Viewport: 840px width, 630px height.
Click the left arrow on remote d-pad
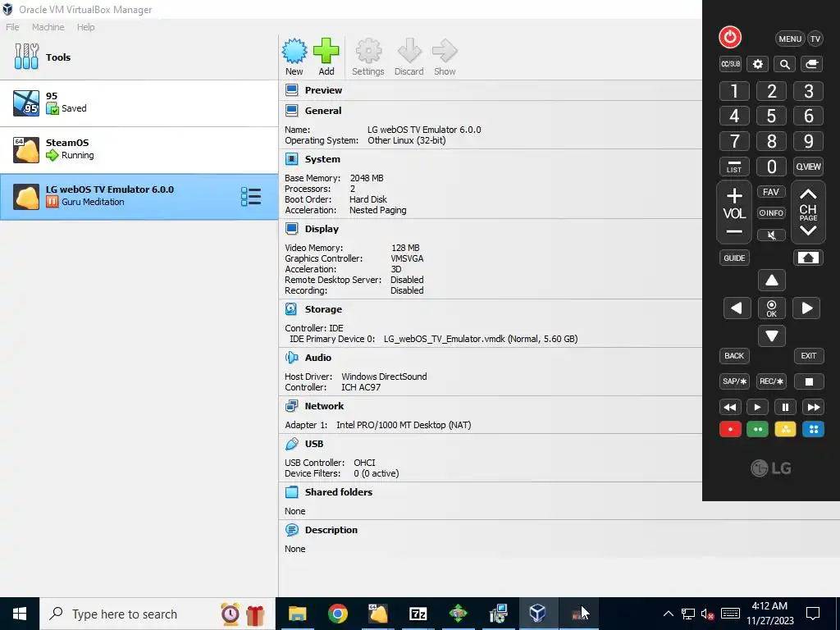(x=737, y=308)
